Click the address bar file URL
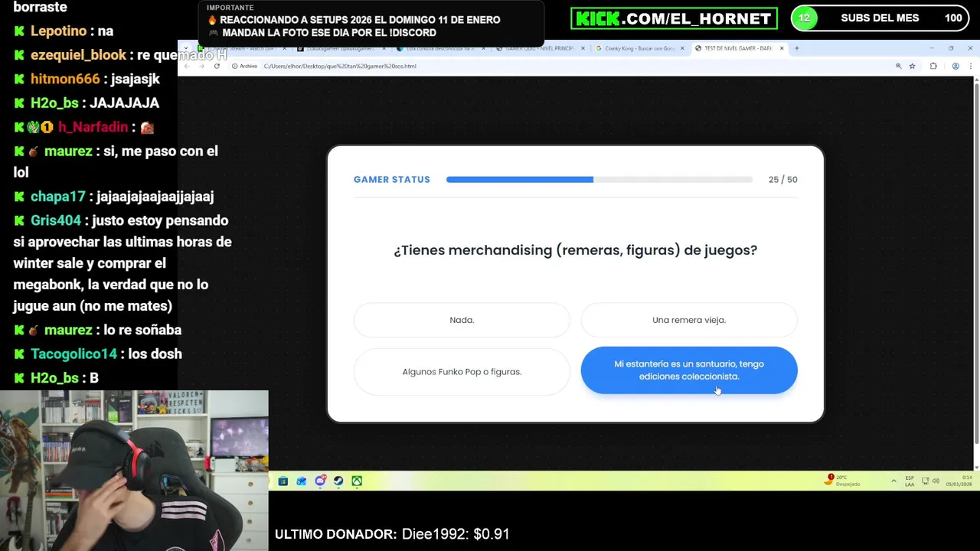The height and width of the screenshot is (551, 980). click(340, 67)
